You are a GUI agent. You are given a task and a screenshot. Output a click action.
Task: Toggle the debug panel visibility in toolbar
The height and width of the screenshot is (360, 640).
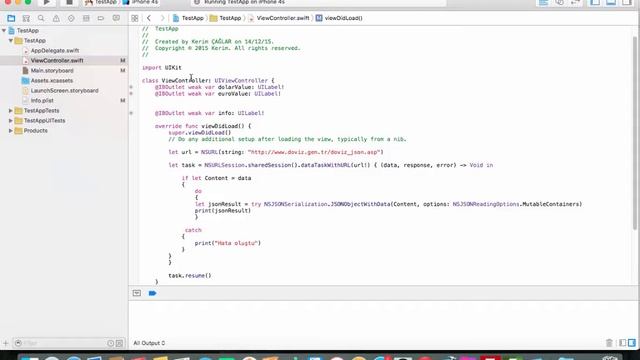click(611, 2)
